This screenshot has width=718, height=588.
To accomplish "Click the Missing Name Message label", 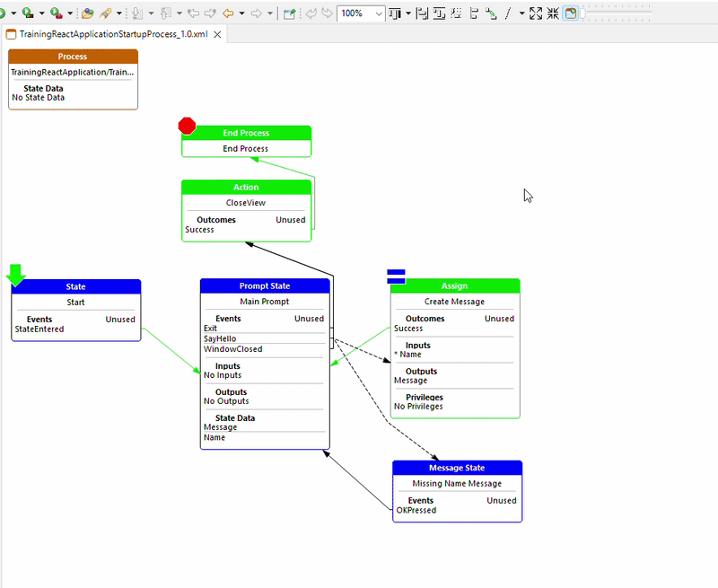I will 457,483.
